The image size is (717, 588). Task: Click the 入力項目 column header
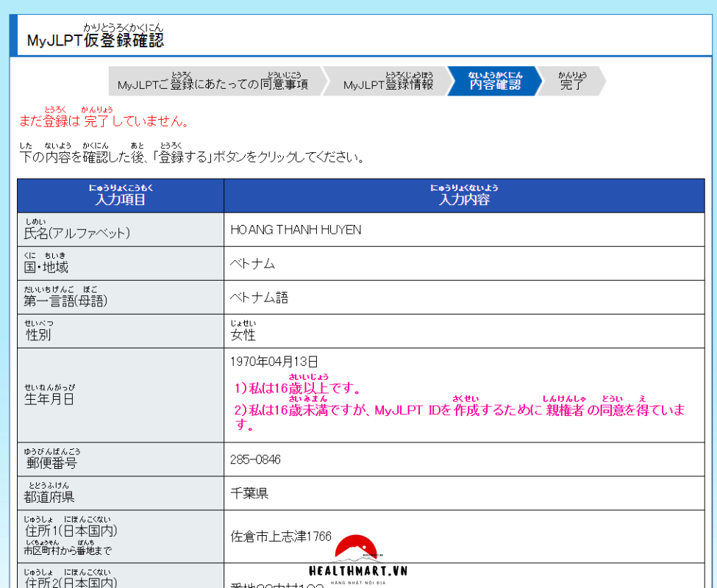[121, 196]
